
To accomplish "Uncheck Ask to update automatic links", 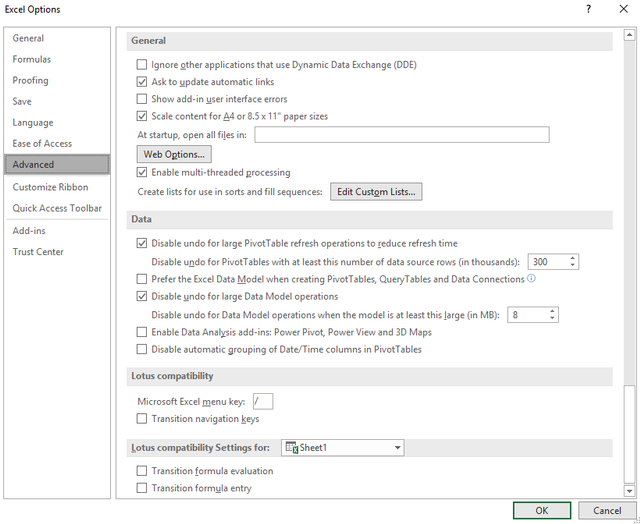I will tap(141, 82).
